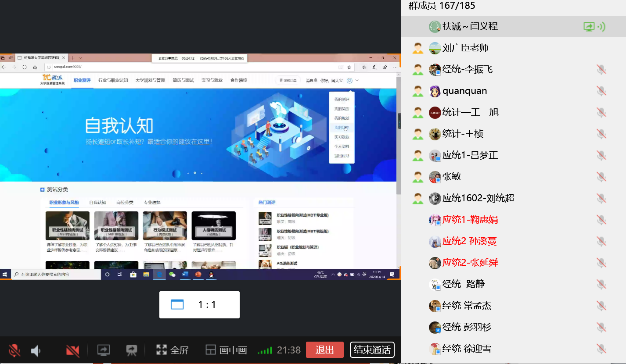
Task: Click the green screen-sharing indicator beside 扶诚~闫义程
Action: [x=589, y=27]
